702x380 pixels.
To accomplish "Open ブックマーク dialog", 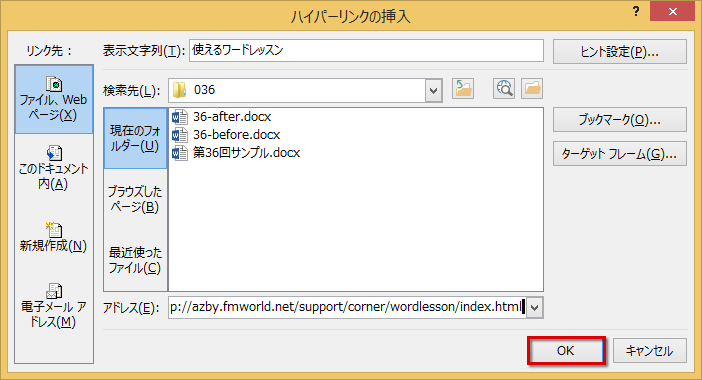I will pos(620,120).
